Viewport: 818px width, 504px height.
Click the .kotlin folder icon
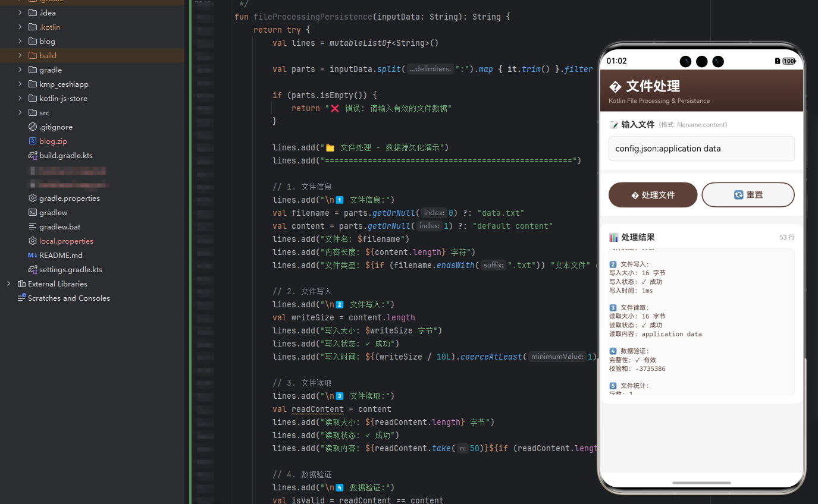click(33, 27)
